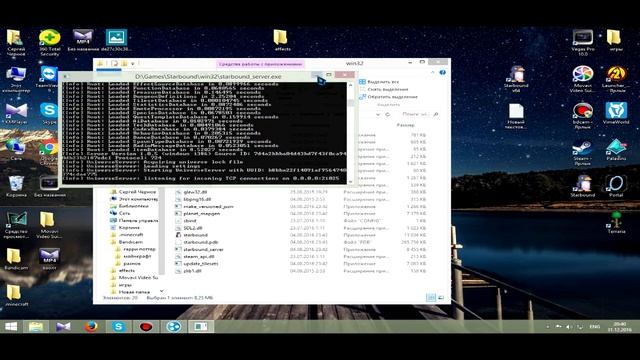Open the bdcam desktop shortcut
640x360 pixels.
click(x=582, y=116)
